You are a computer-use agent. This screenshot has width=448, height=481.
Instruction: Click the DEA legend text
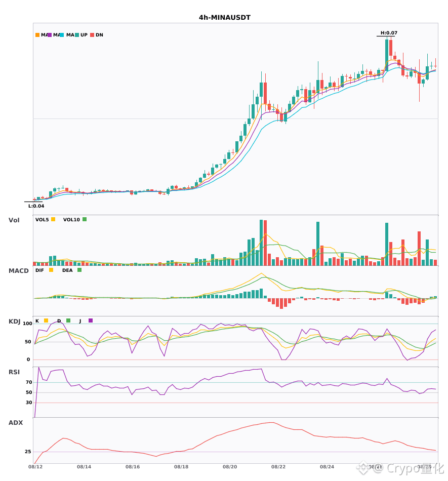(x=67, y=270)
